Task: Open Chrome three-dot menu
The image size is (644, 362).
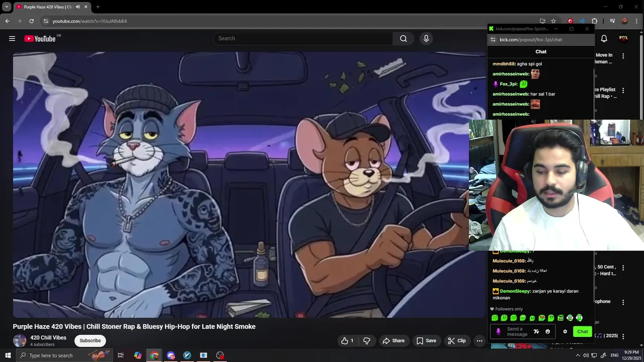Action: (636, 21)
